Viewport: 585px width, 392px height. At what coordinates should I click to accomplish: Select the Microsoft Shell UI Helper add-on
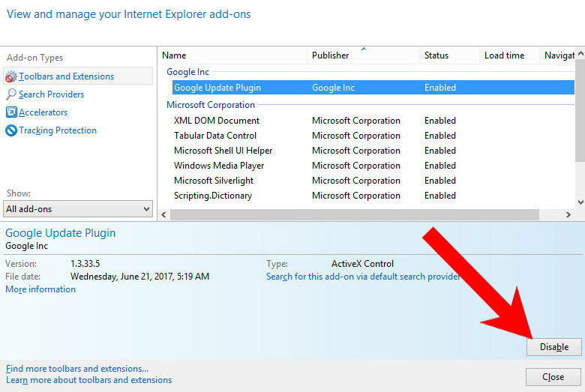(223, 151)
